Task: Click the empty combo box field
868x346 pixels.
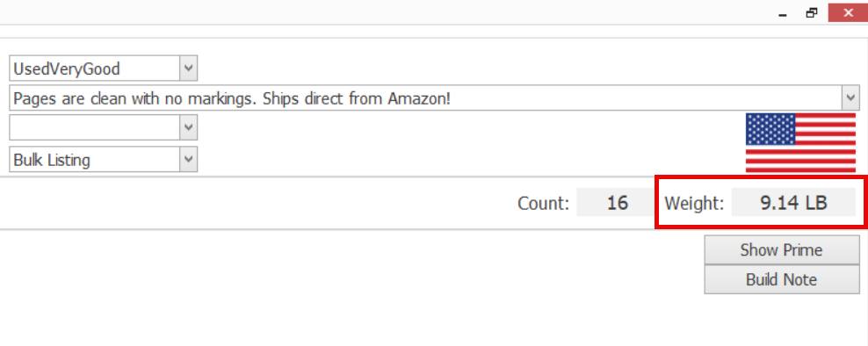Action: 95,127
